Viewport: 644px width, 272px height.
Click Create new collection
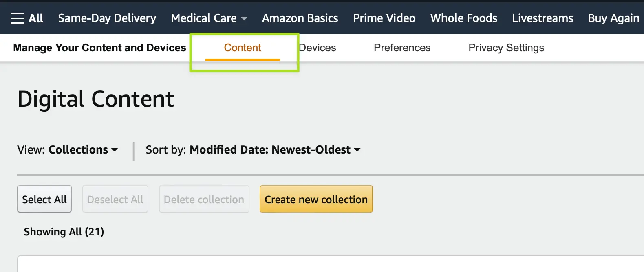(x=316, y=199)
